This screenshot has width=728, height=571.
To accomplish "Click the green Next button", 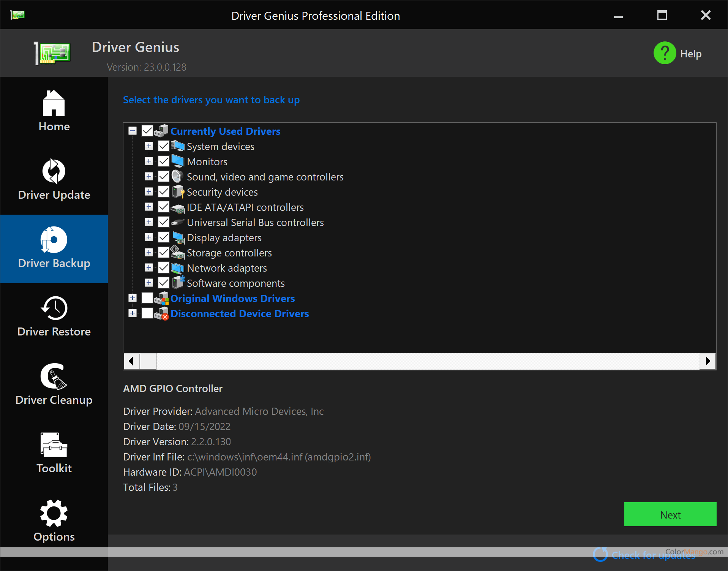I will tap(670, 514).
